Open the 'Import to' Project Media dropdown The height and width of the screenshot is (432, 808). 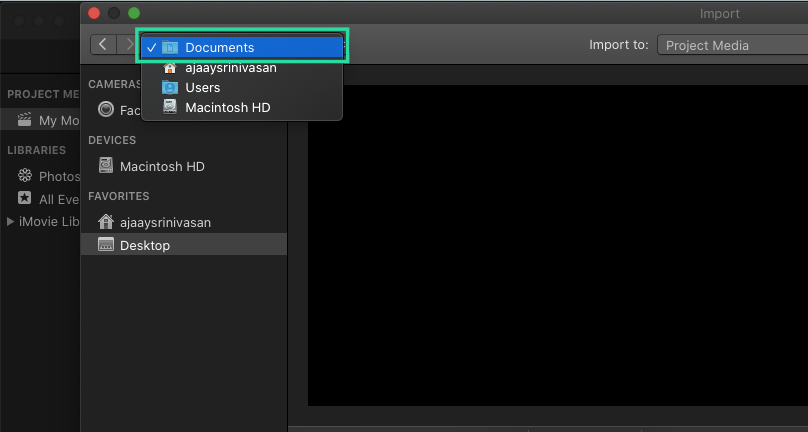(x=732, y=45)
